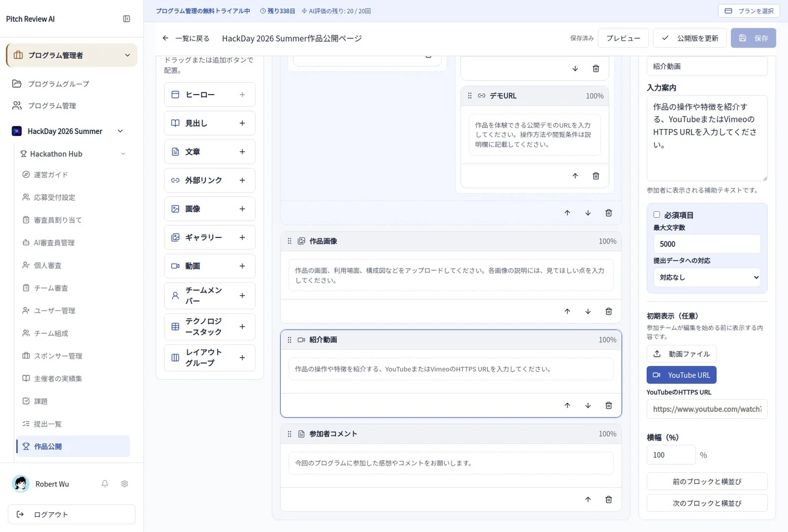This screenshot has width=788, height=532.
Task: Click 公開版を更新 button
Action: click(x=690, y=38)
